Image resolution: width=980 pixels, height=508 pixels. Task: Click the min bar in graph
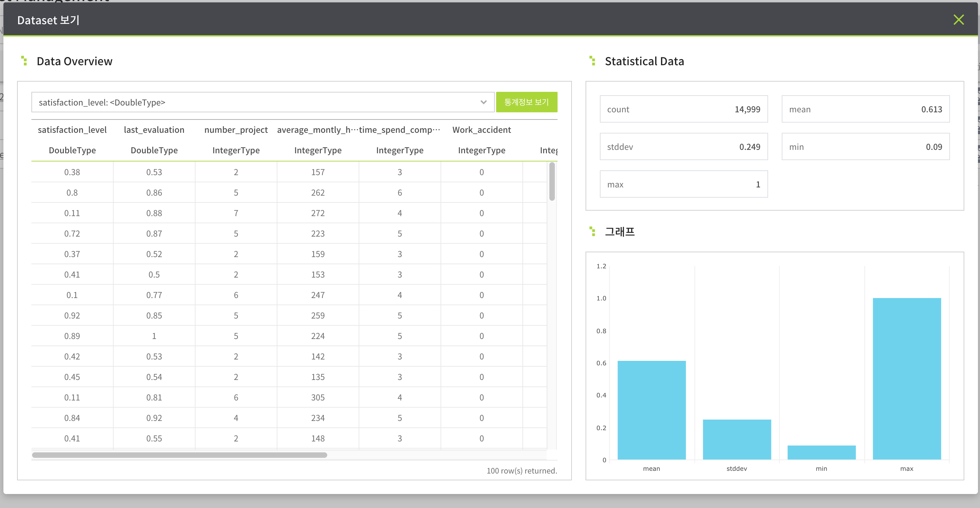(x=822, y=452)
